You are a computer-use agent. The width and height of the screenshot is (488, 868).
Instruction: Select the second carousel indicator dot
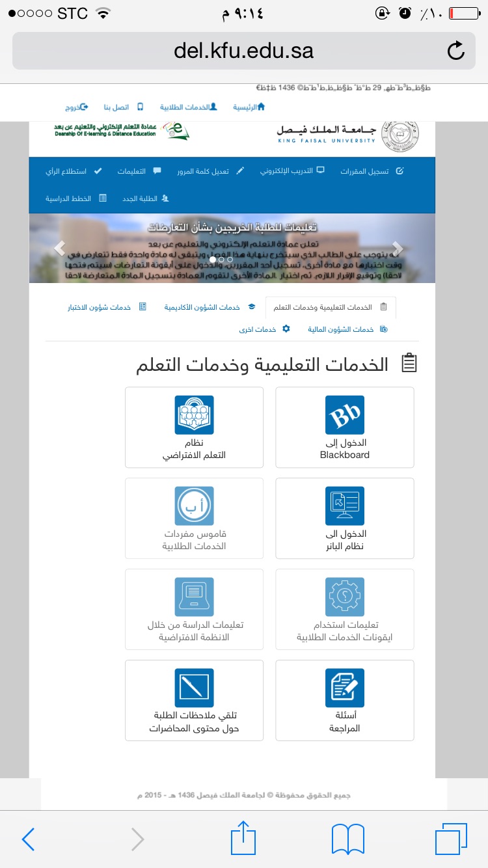[x=221, y=260]
